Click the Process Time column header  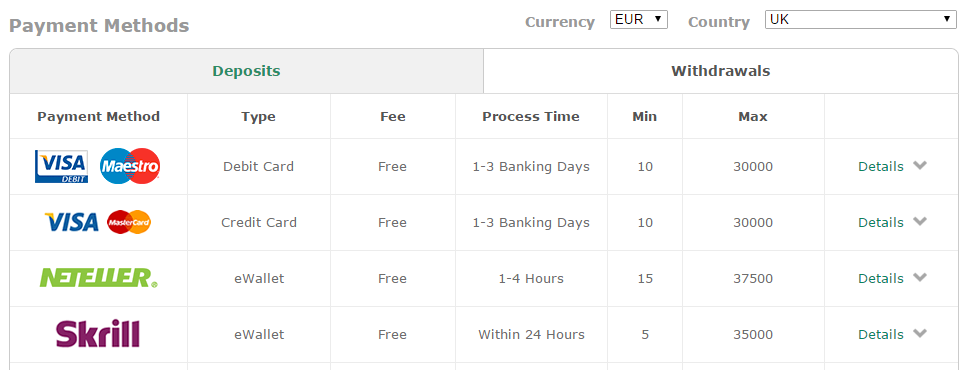pos(531,116)
